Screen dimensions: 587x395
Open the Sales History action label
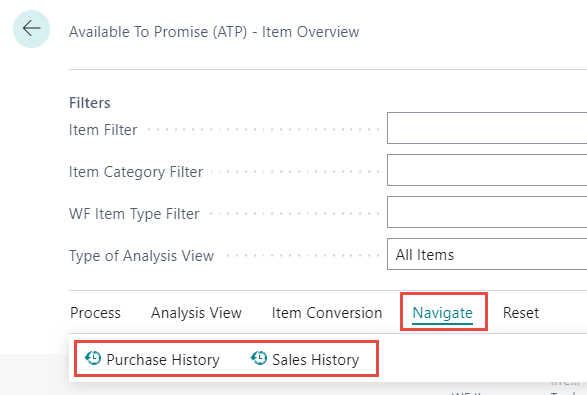[x=316, y=360]
